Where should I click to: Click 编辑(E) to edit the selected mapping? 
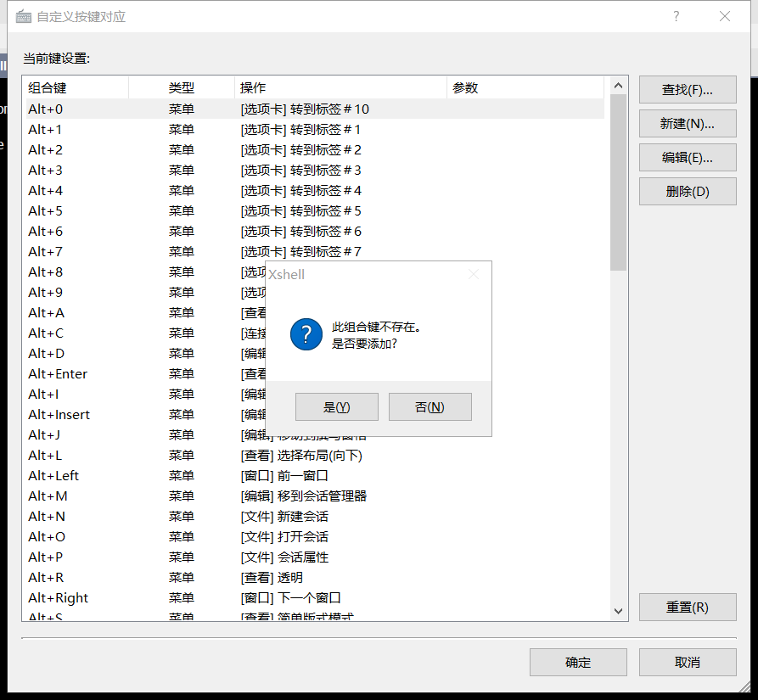688,157
